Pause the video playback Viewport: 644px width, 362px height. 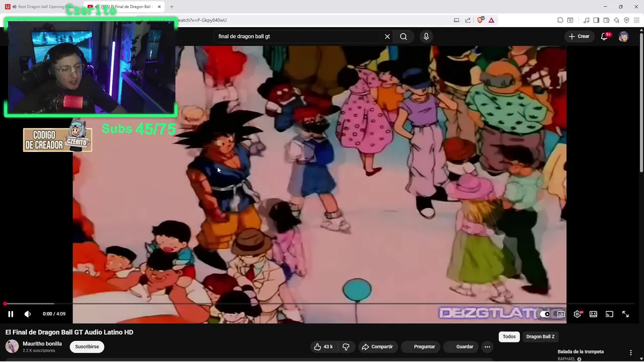tap(11, 314)
